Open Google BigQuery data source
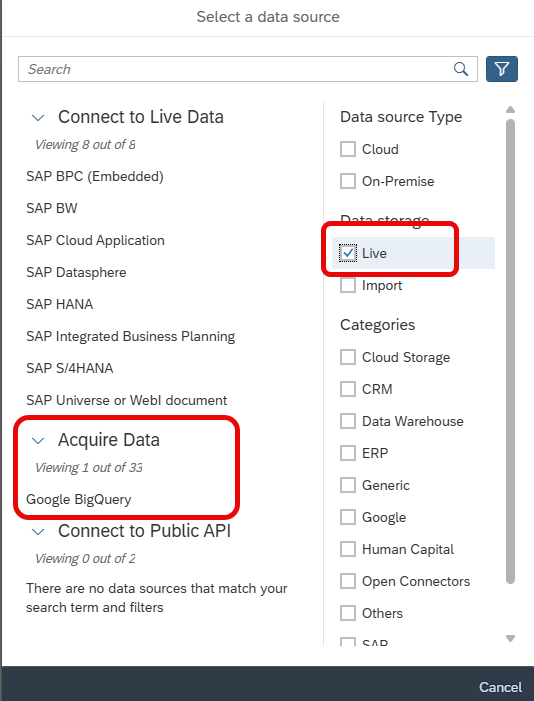The width and height of the screenshot is (534, 701). (x=79, y=499)
